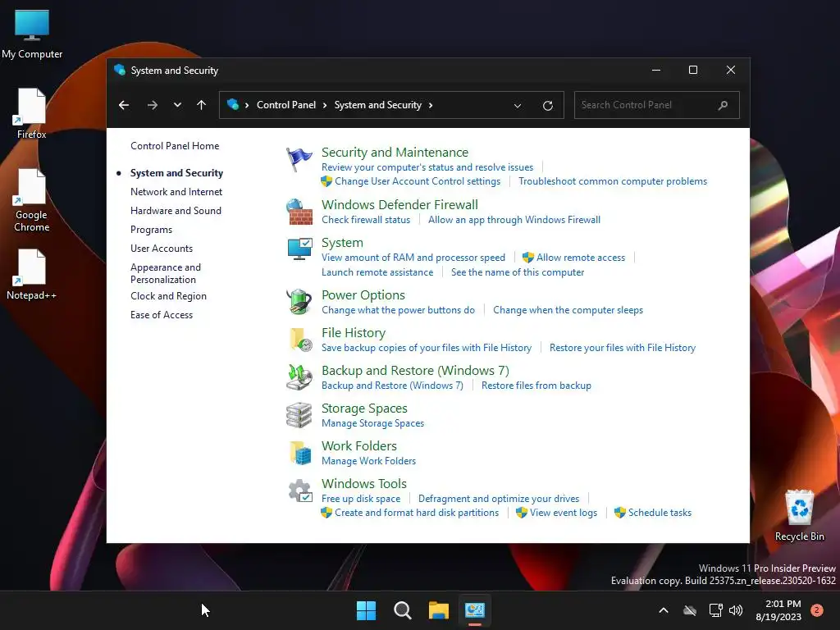Open the Windows Defender Firewall brick wall icon

299,212
